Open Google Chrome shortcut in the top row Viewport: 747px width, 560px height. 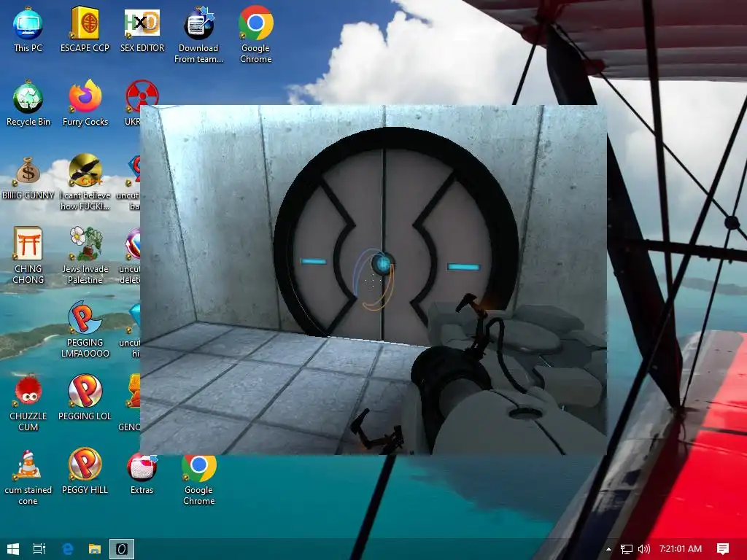pos(256,35)
